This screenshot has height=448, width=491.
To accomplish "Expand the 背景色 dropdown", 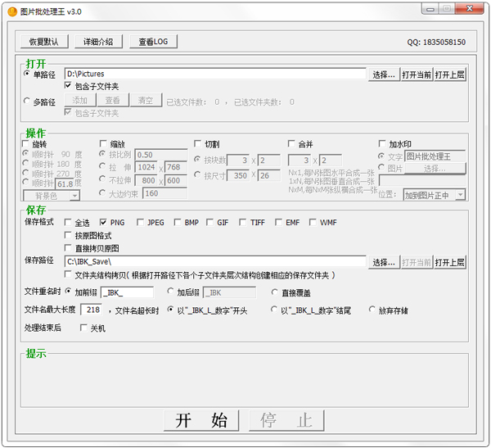I will pyautogui.click(x=52, y=196).
